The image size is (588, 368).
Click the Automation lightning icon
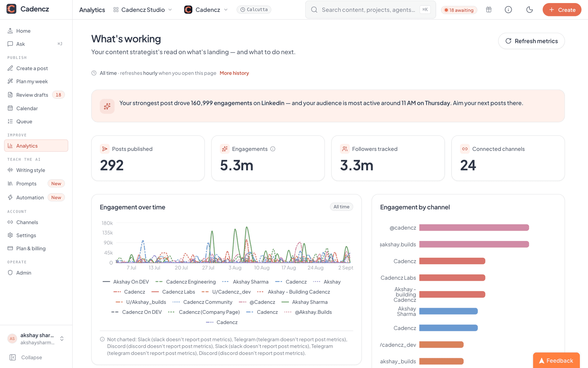[10, 197]
